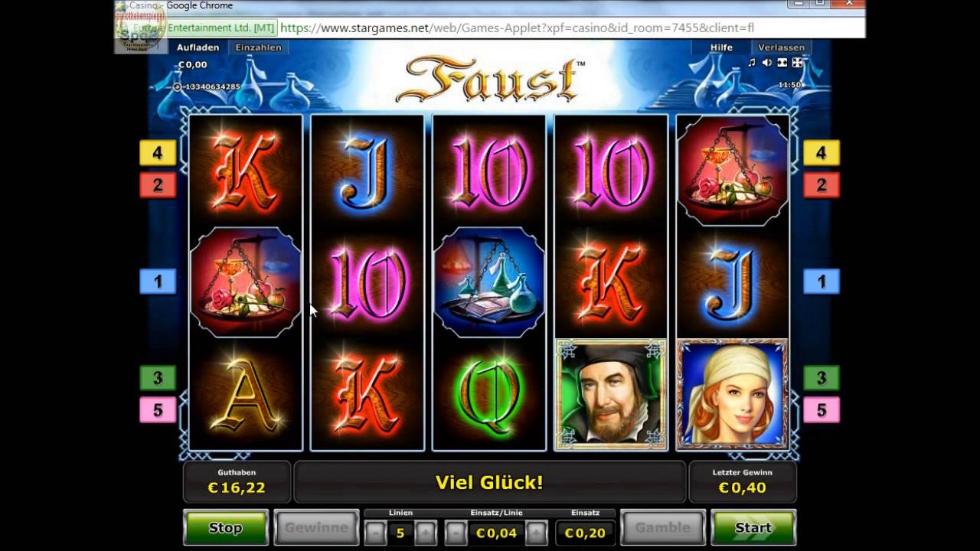Select pink payline 5 marker on right
The width and height of the screenshot is (980, 551).
(x=822, y=410)
